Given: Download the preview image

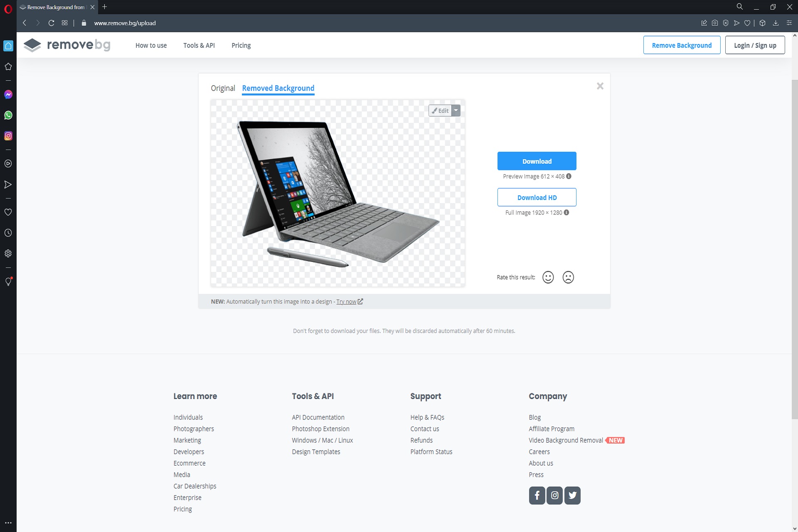Looking at the screenshot, I should point(536,161).
